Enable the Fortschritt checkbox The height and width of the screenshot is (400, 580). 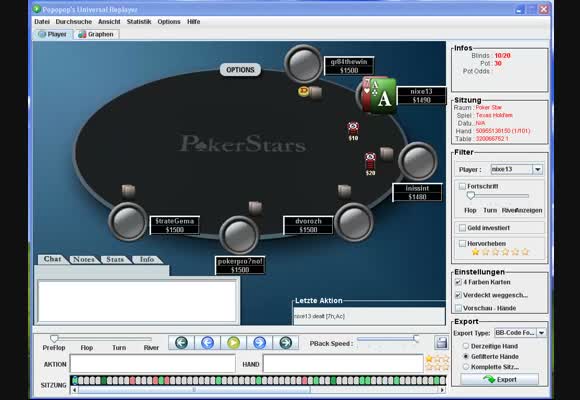coord(462,186)
